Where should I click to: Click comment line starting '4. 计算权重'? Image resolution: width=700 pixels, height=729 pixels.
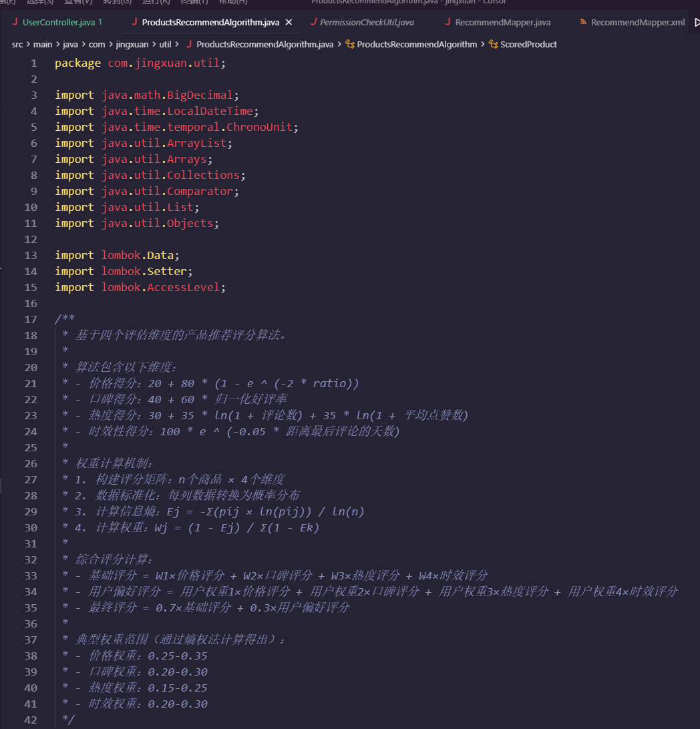click(197, 527)
